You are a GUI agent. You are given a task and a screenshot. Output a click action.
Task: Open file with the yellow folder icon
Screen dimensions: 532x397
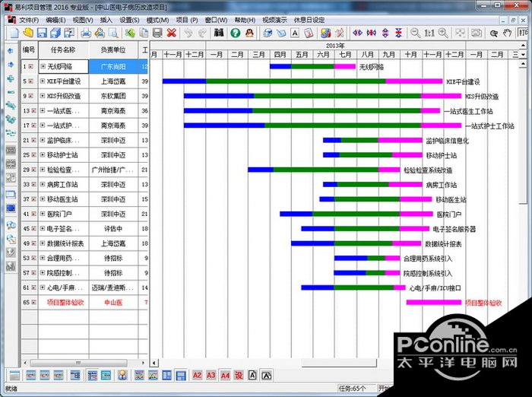click(28, 33)
